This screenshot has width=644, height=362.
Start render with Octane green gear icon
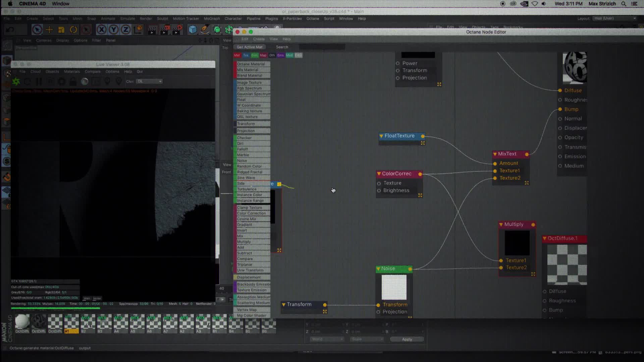click(x=16, y=81)
